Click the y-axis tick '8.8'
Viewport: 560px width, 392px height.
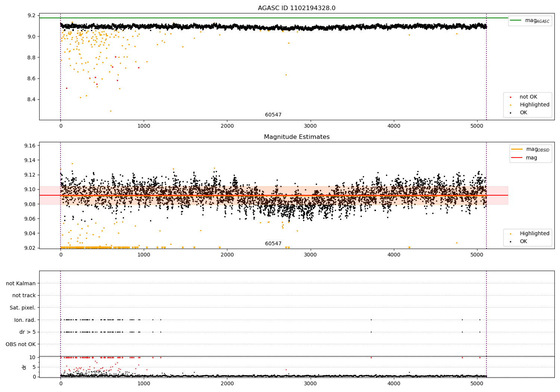point(32,57)
